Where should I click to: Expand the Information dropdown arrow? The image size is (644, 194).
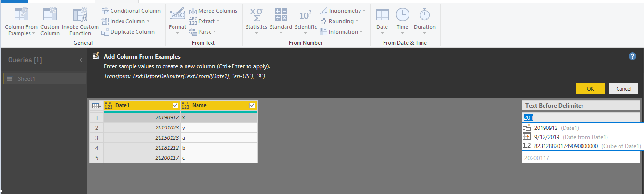coord(361,32)
